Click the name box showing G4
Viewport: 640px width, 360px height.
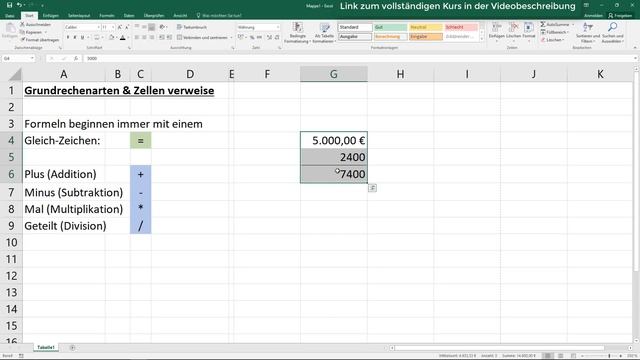click(18, 58)
